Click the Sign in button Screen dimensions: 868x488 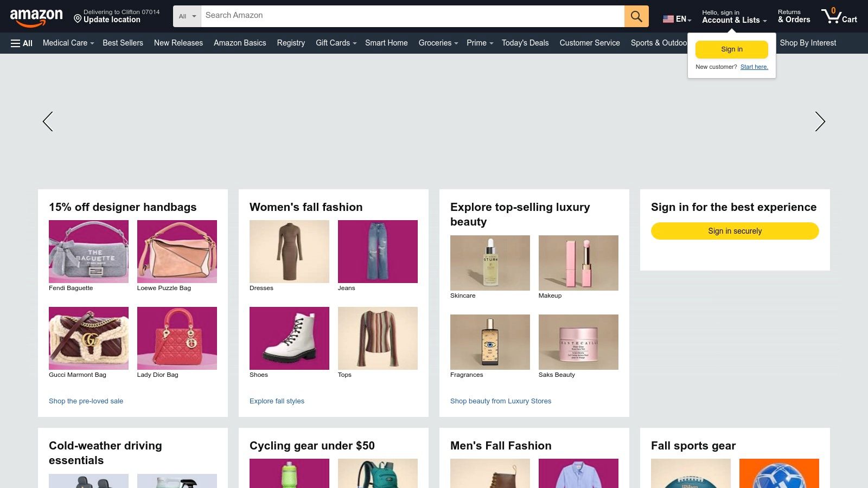point(731,49)
